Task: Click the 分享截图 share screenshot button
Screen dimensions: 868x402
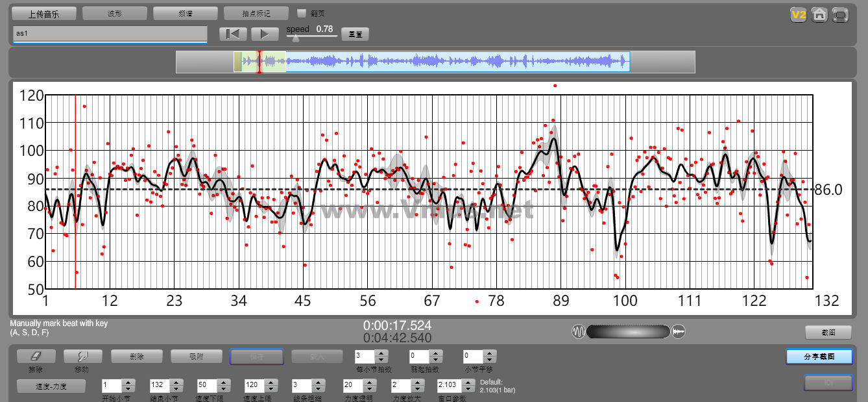Action: point(819,357)
